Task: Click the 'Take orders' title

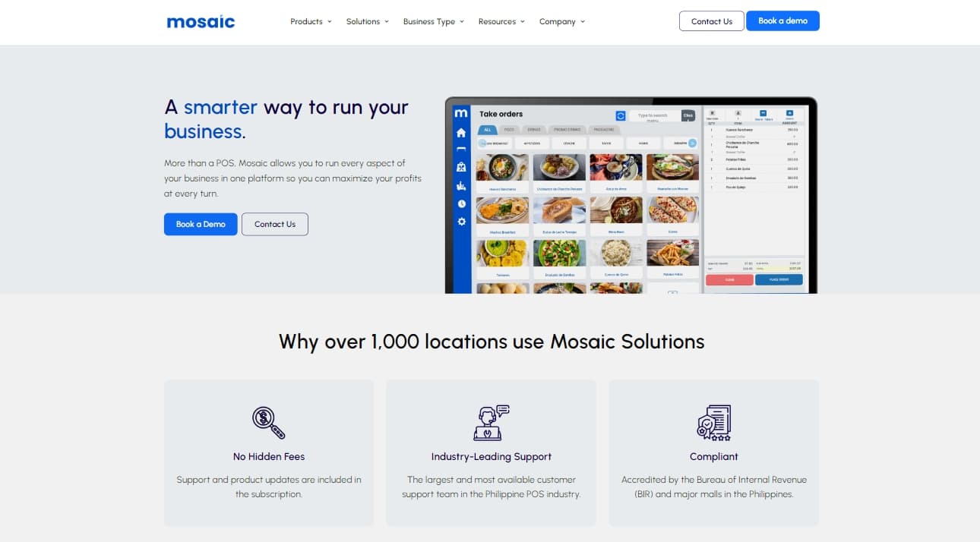Action: tap(501, 114)
